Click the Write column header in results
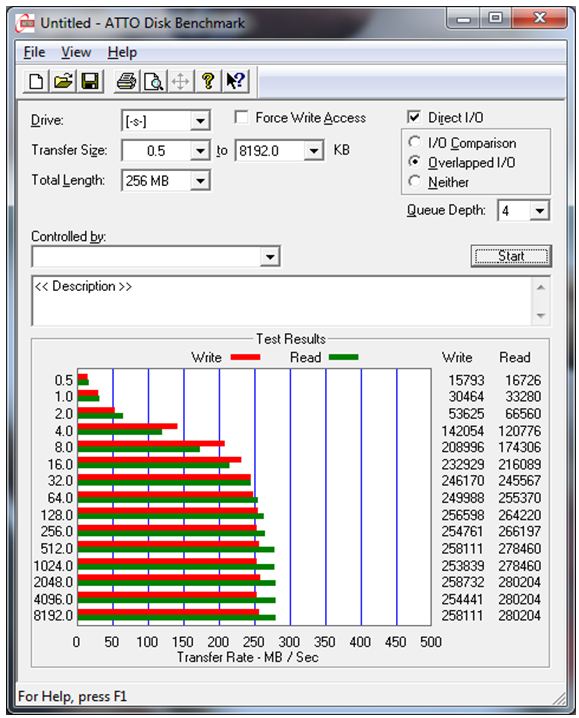579x718 pixels. point(457,357)
